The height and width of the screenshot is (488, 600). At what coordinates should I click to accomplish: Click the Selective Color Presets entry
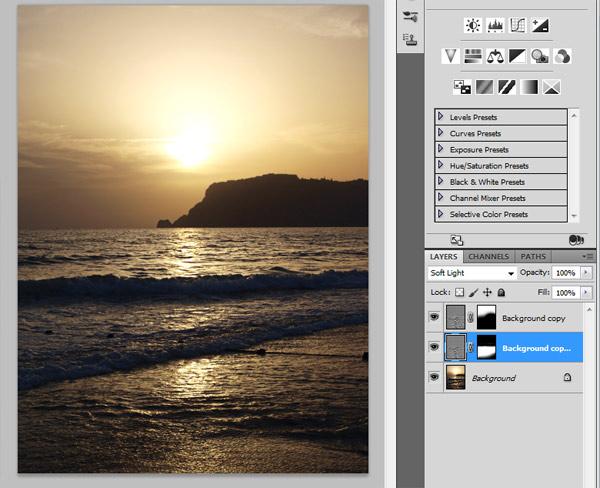pyautogui.click(x=489, y=214)
